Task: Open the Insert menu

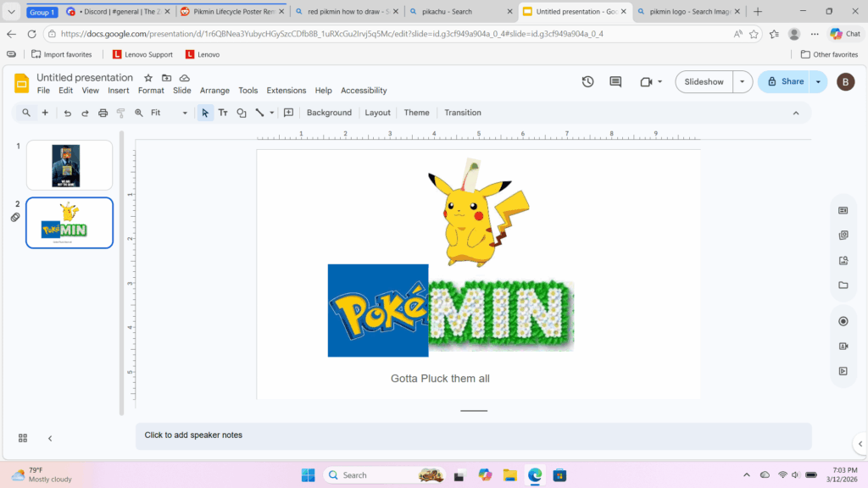Action: coord(118,90)
